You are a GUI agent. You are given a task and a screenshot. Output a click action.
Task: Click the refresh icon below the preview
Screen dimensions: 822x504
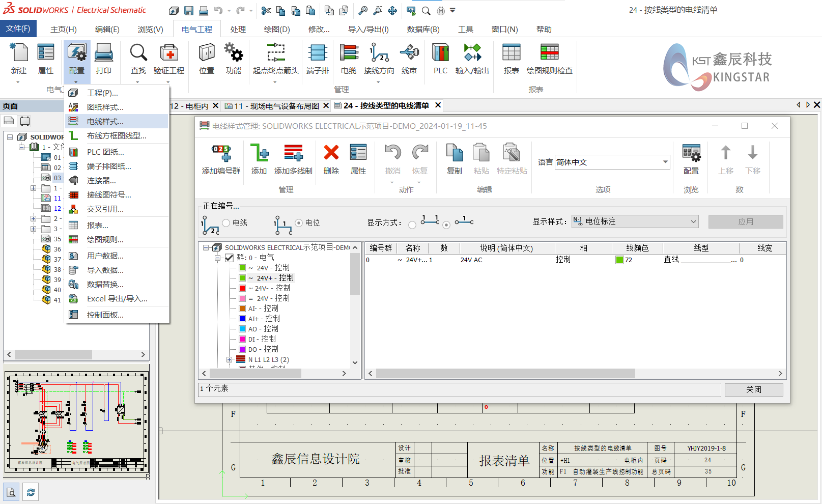pyautogui.click(x=31, y=492)
